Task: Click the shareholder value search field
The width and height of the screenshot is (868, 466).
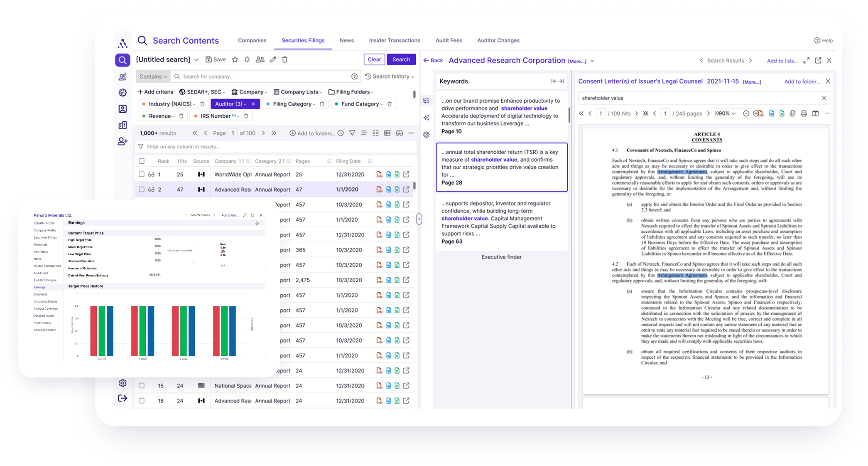Action: point(704,98)
